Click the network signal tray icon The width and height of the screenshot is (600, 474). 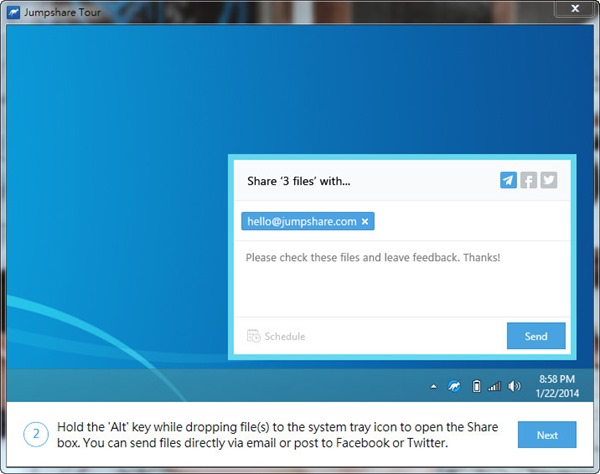[x=494, y=386]
